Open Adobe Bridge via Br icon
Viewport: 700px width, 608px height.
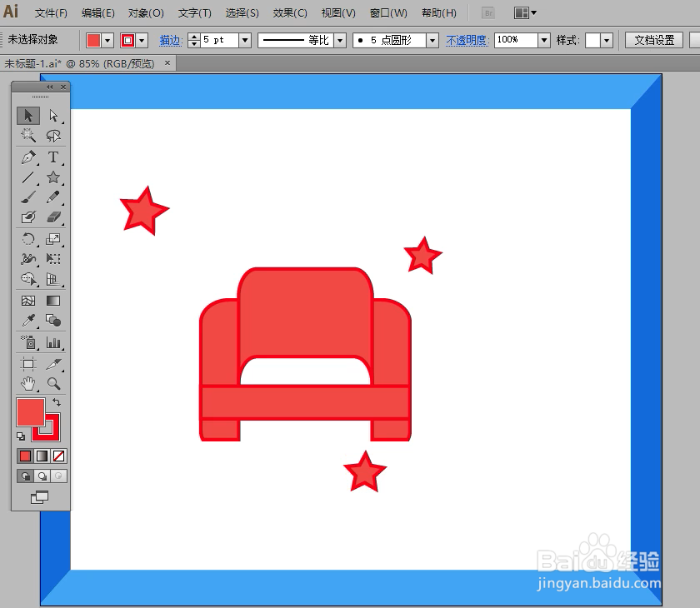point(489,13)
